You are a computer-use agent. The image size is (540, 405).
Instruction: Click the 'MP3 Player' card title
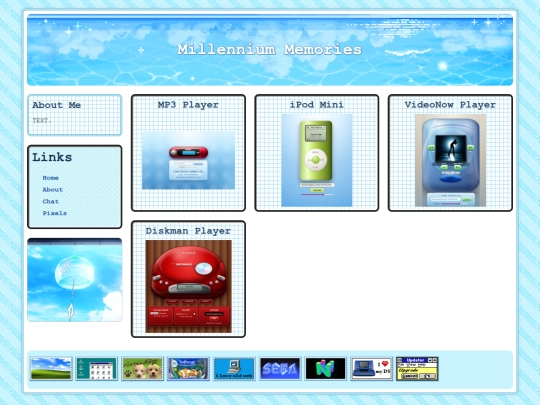[188, 105]
